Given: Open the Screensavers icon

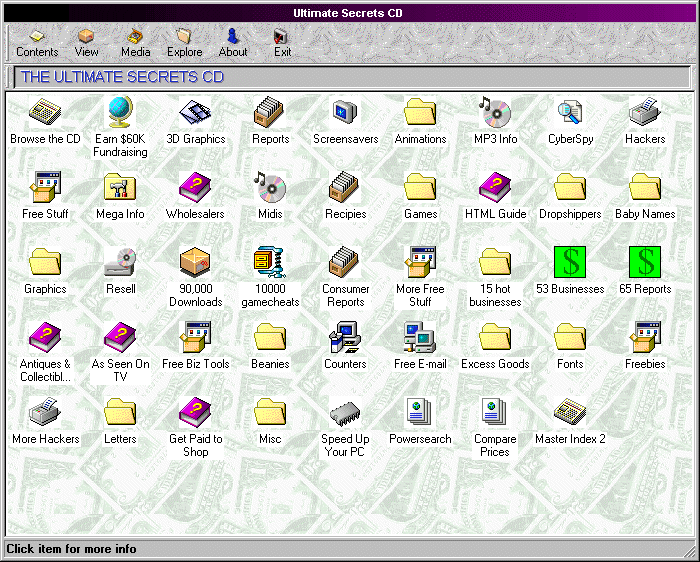Looking at the screenshot, I should coord(345,112).
